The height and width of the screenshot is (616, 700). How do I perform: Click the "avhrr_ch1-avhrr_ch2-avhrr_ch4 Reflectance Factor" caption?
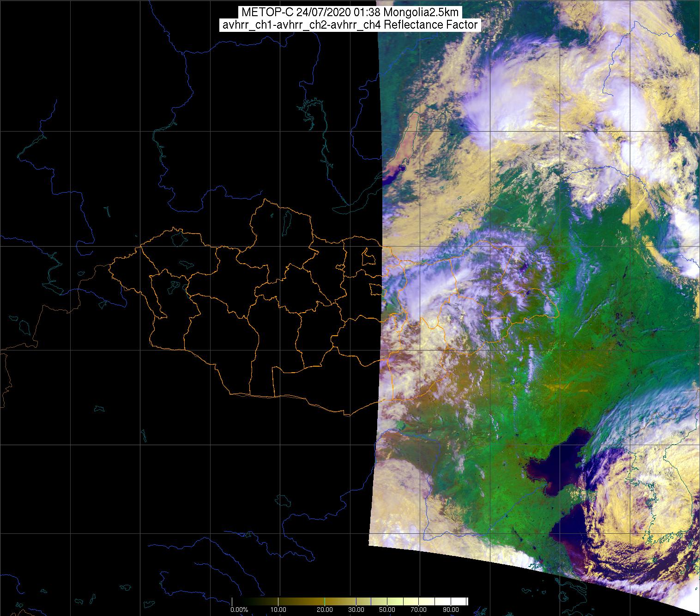(x=350, y=25)
